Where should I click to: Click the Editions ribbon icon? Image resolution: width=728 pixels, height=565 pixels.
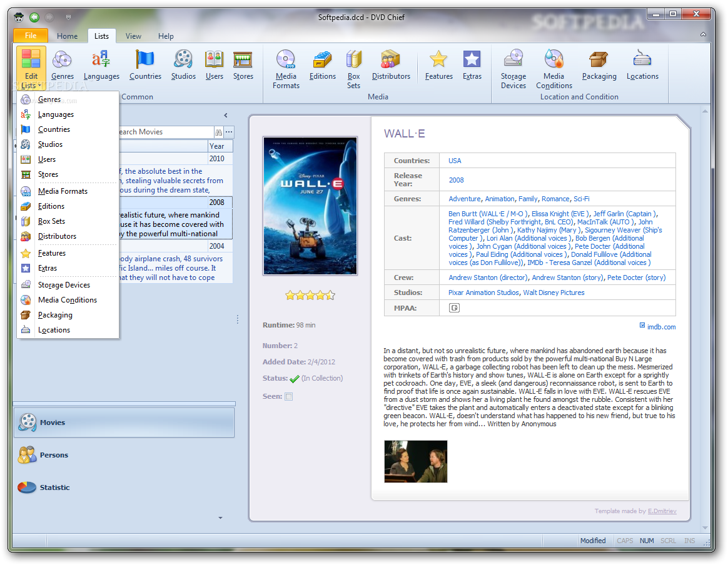pyautogui.click(x=322, y=65)
